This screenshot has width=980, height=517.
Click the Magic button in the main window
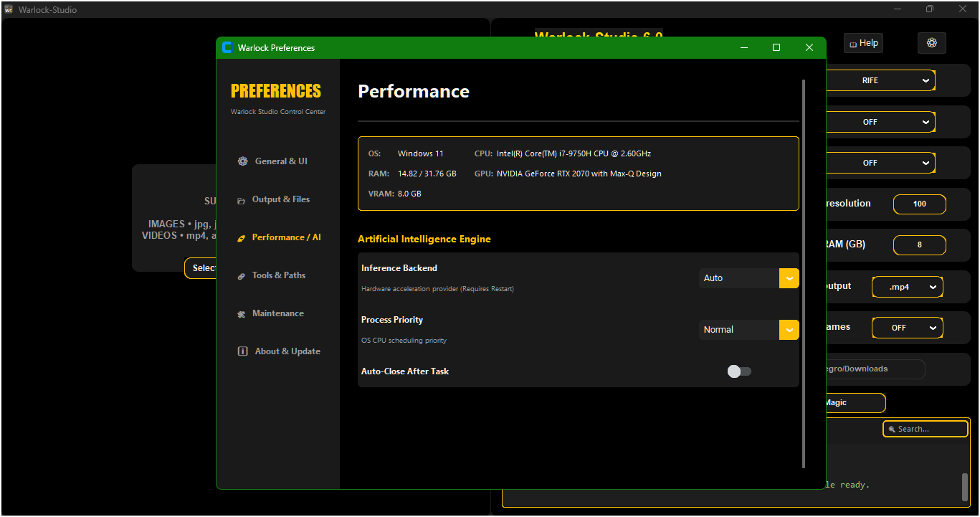coord(855,403)
